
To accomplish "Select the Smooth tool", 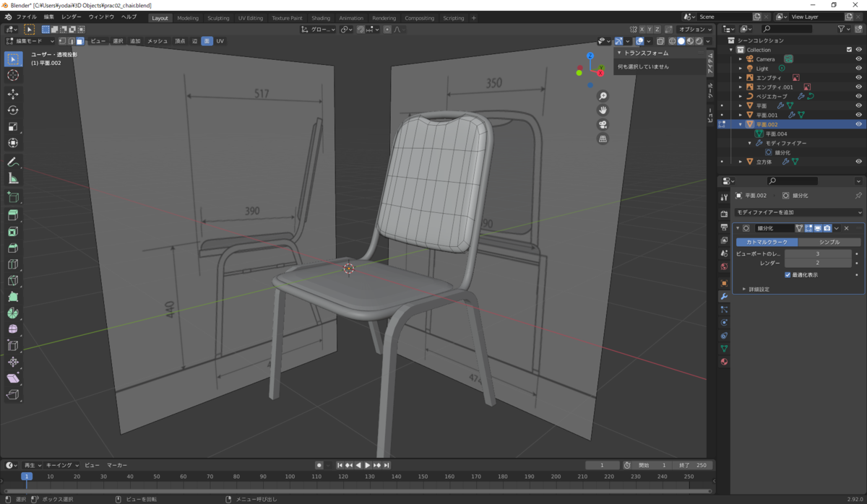I will [13, 329].
